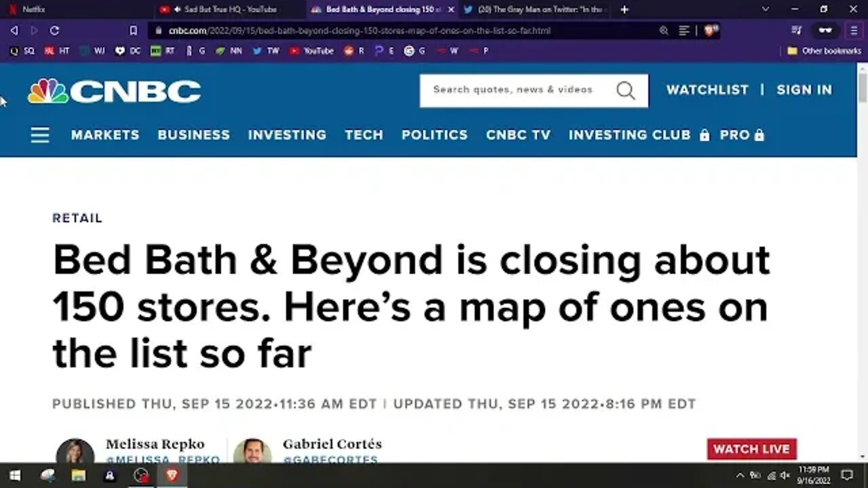
Task: Open the R bookmark with red icon
Action: tap(354, 51)
